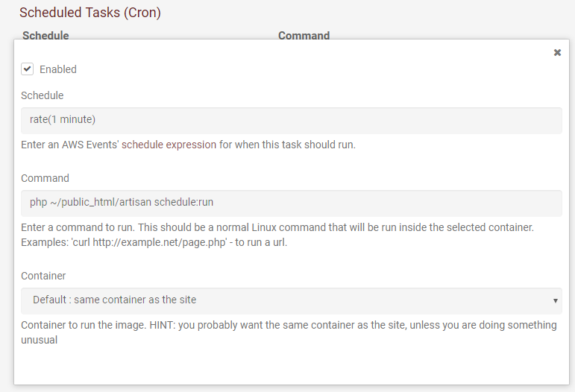
Task: Click the Command field label
Action: pos(45,178)
